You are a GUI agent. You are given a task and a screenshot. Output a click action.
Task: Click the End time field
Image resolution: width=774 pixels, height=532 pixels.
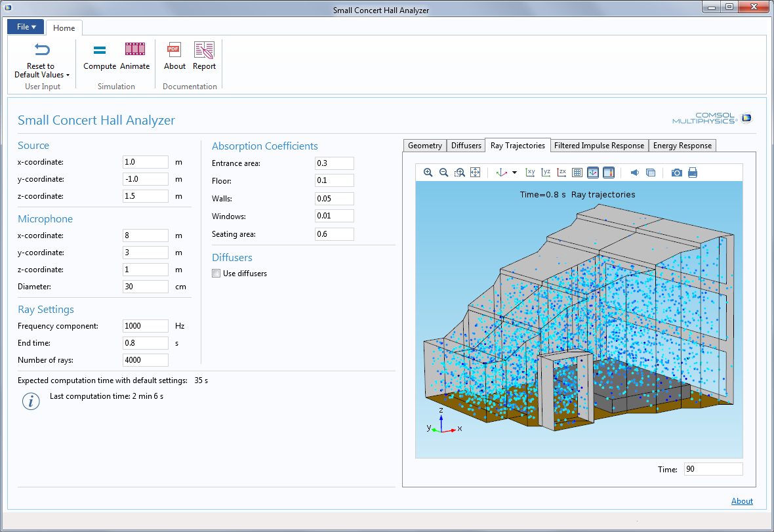coord(146,343)
